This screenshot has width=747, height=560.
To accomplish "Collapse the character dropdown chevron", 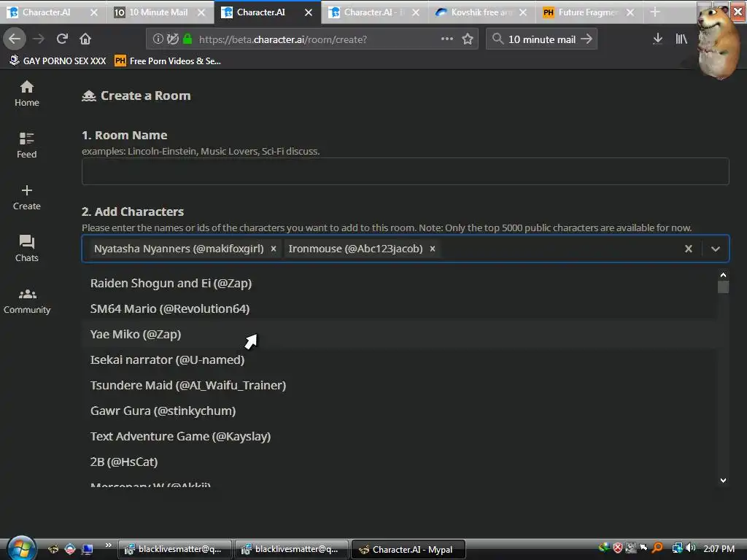I will click(716, 249).
